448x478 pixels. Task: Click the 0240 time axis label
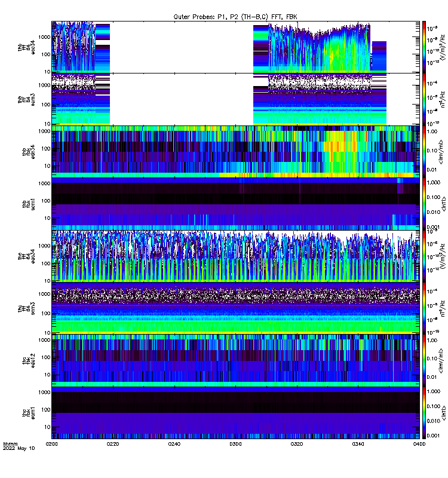coord(174,444)
